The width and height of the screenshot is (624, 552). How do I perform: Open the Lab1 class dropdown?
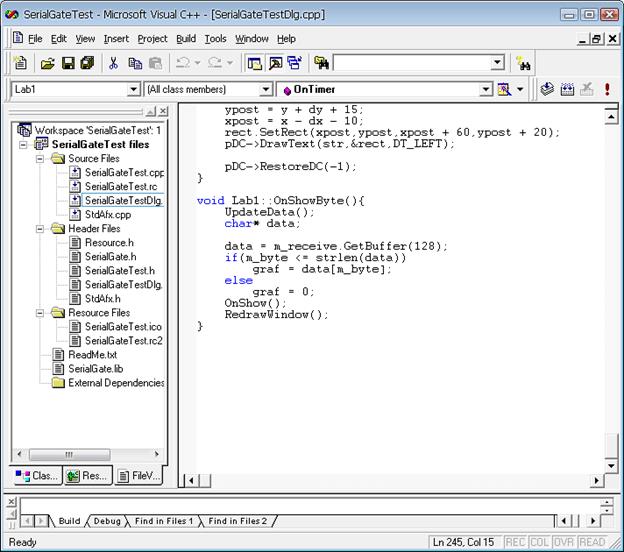coord(133,90)
